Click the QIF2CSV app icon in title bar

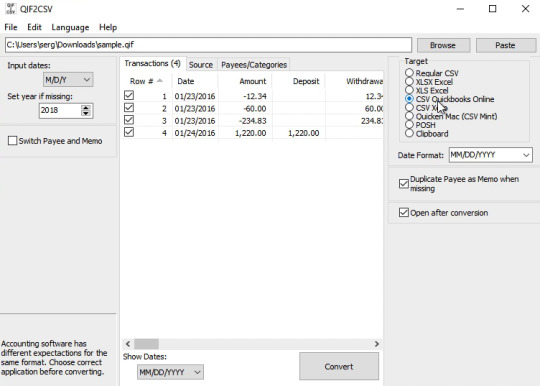coord(11,9)
